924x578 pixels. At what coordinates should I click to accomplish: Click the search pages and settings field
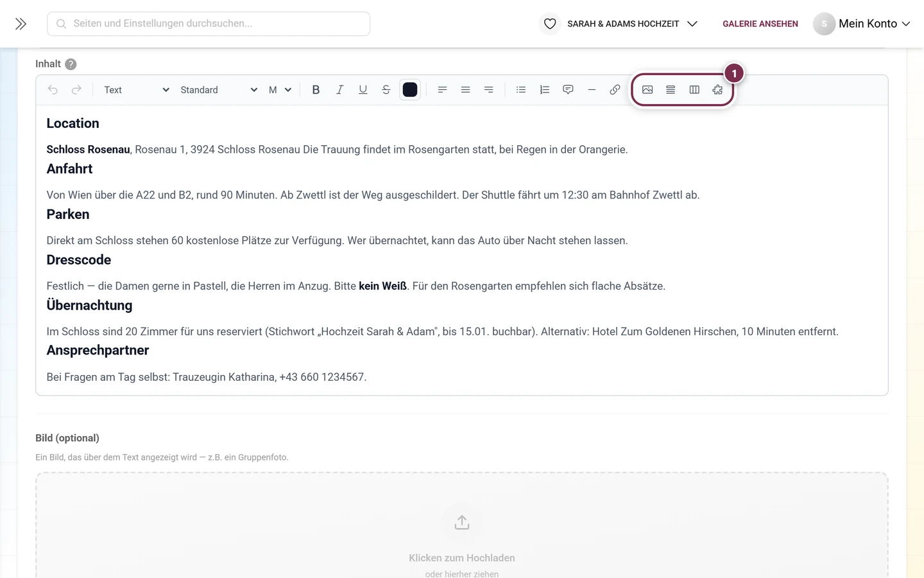209,24
